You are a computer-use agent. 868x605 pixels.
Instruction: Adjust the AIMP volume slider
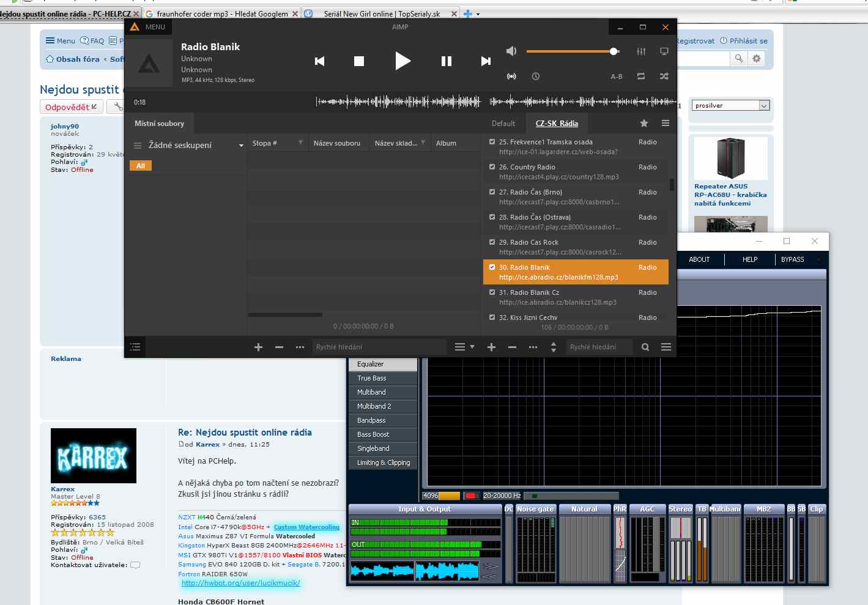(x=573, y=51)
